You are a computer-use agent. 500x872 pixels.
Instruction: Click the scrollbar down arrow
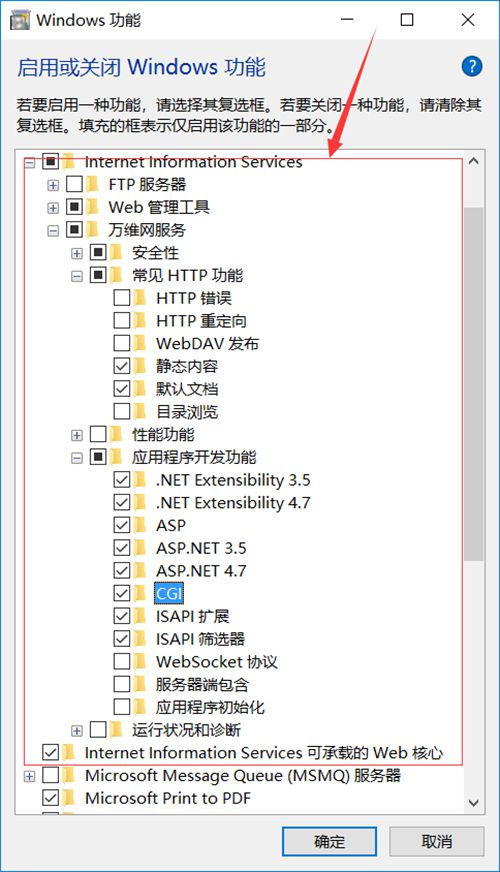click(x=474, y=802)
